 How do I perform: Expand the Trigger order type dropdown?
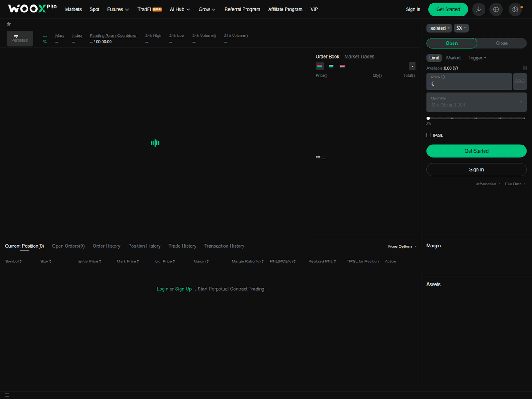[x=477, y=58]
